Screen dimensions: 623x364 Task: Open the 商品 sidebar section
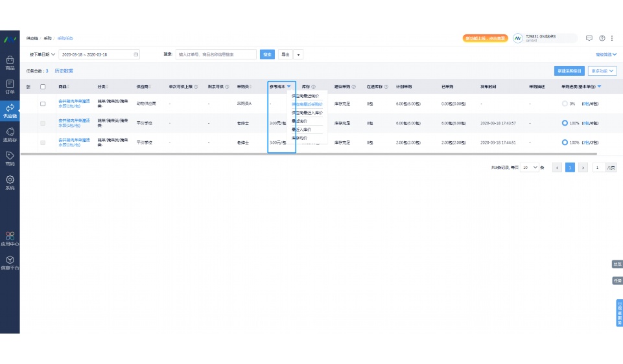pyautogui.click(x=10, y=62)
